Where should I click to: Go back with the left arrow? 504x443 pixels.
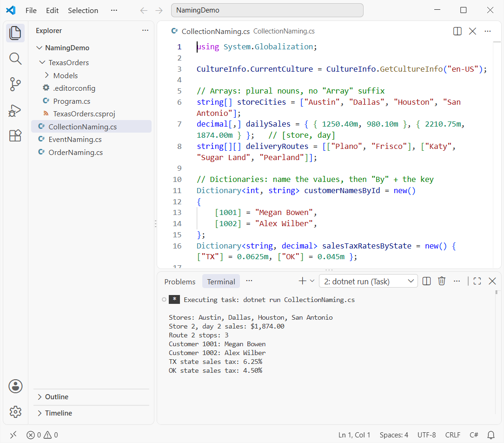click(144, 10)
